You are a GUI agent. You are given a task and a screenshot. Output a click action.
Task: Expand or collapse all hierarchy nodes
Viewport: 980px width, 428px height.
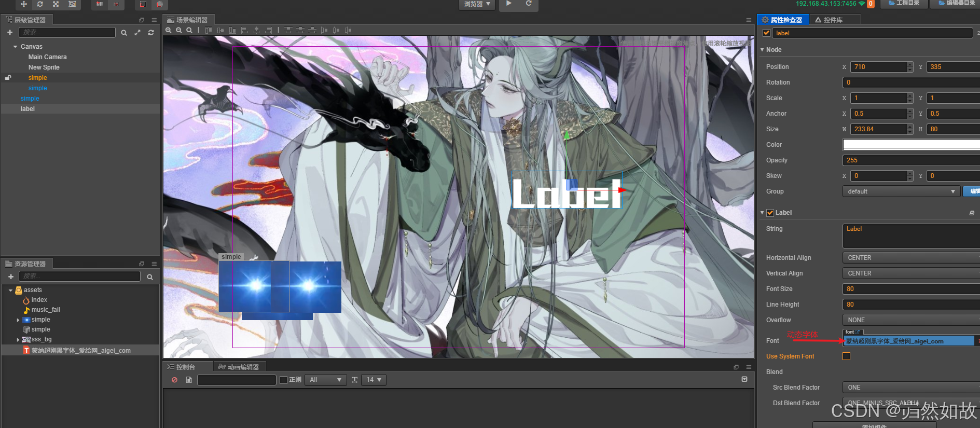(x=137, y=33)
